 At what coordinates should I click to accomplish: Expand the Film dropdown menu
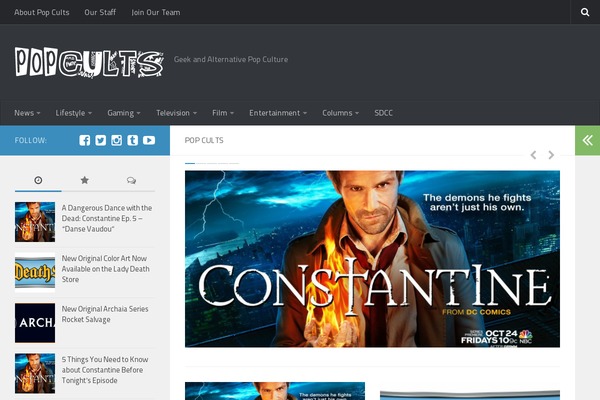coord(223,113)
